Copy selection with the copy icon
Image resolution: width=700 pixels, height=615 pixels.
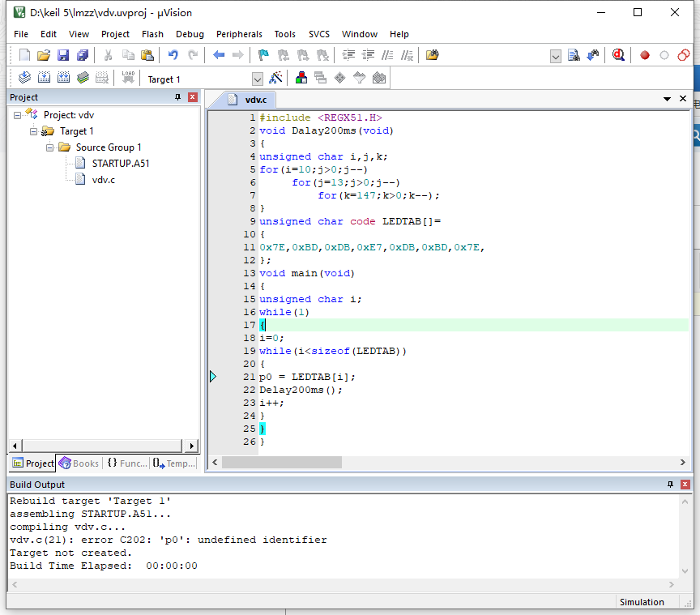coord(128,55)
